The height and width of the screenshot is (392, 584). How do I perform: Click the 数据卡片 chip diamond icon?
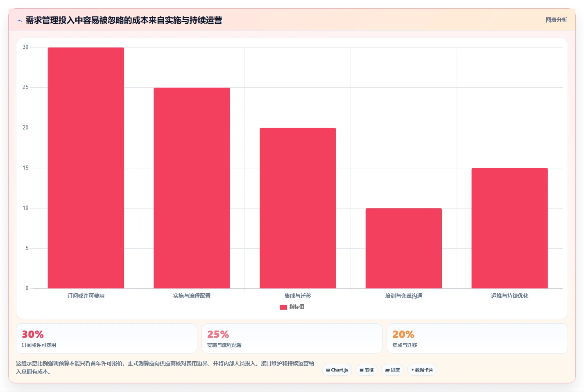pos(412,370)
